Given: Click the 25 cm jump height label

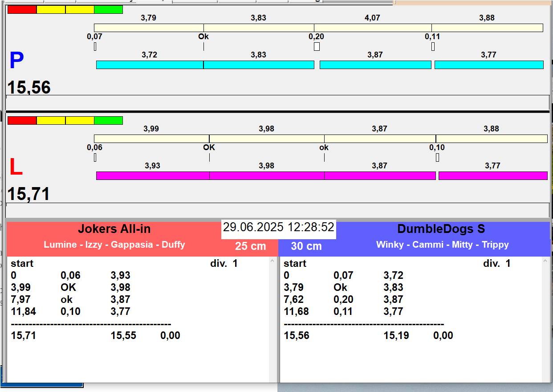Looking at the screenshot, I should click(x=250, y=246).
